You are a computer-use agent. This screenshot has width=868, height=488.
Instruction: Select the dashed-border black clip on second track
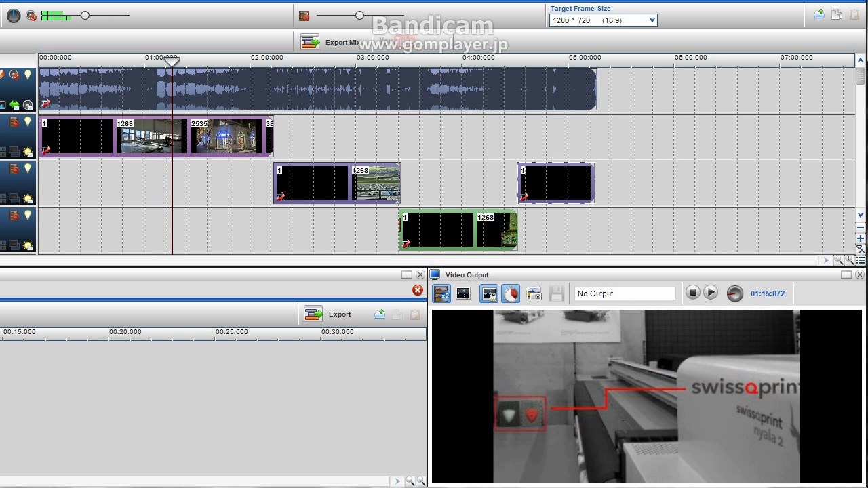click(x=555, y=183)
